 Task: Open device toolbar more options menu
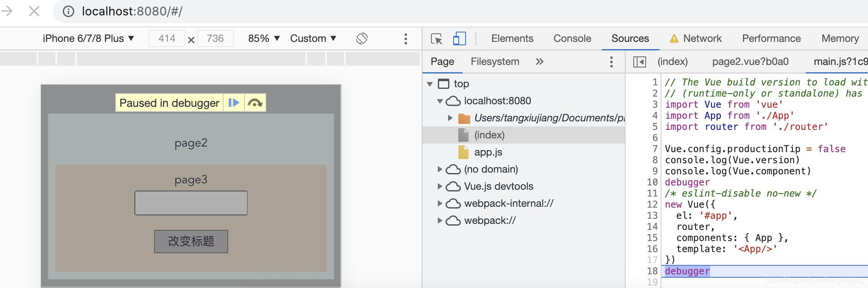(405, 38)
